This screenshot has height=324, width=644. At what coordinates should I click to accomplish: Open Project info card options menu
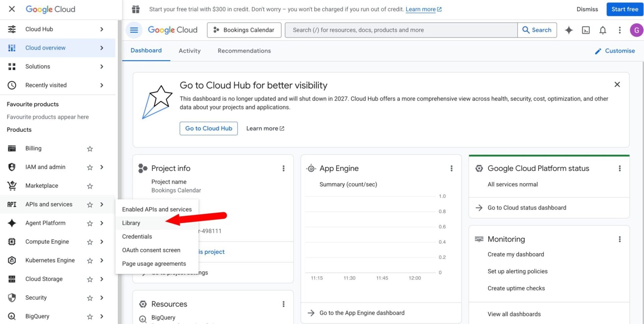click(x=283, y=168)
